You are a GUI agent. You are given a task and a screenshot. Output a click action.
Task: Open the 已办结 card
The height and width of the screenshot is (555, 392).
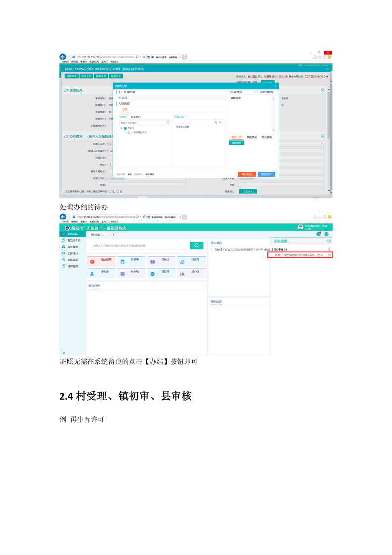pyautogui.click(x=191, y=273)
